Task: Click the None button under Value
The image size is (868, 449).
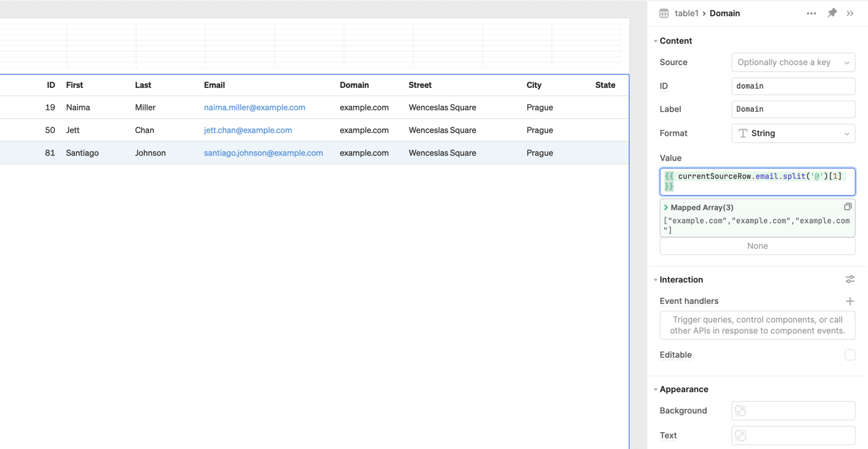Action: 758,246
